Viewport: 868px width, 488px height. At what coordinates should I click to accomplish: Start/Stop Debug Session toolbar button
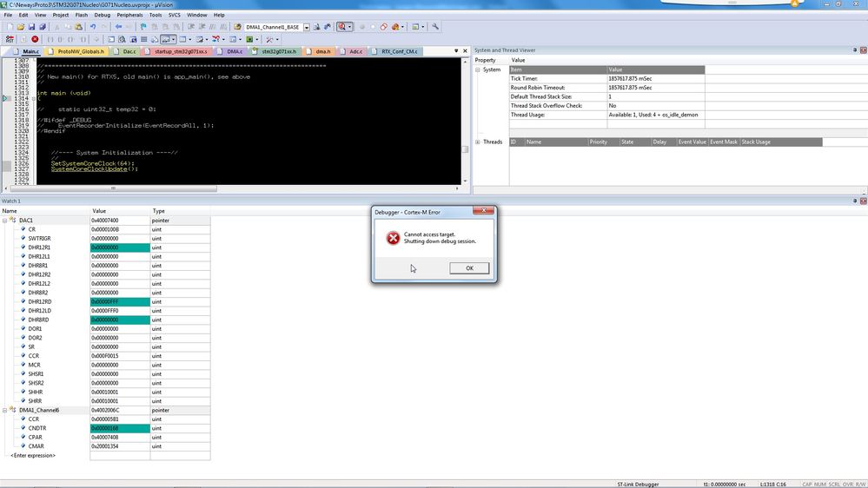coord(341,27)
